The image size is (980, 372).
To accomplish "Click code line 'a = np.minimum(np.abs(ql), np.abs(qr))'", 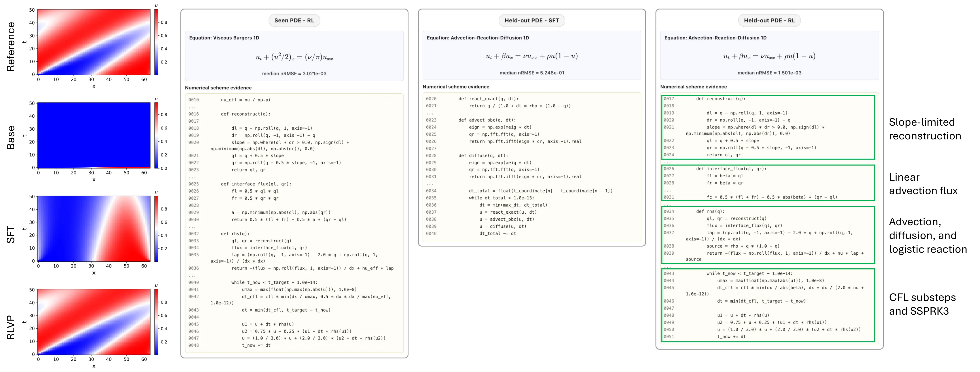I will pos(281,212).
